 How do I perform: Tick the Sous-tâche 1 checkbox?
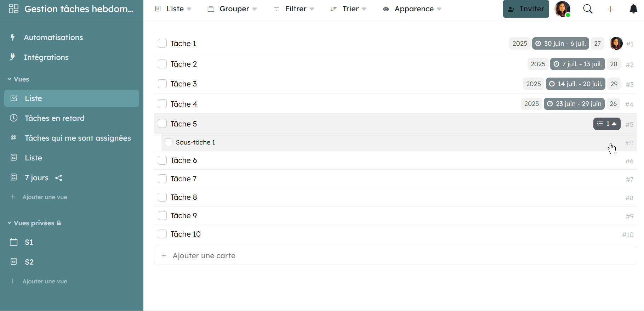pyautogui.click(x=169, y=142)
